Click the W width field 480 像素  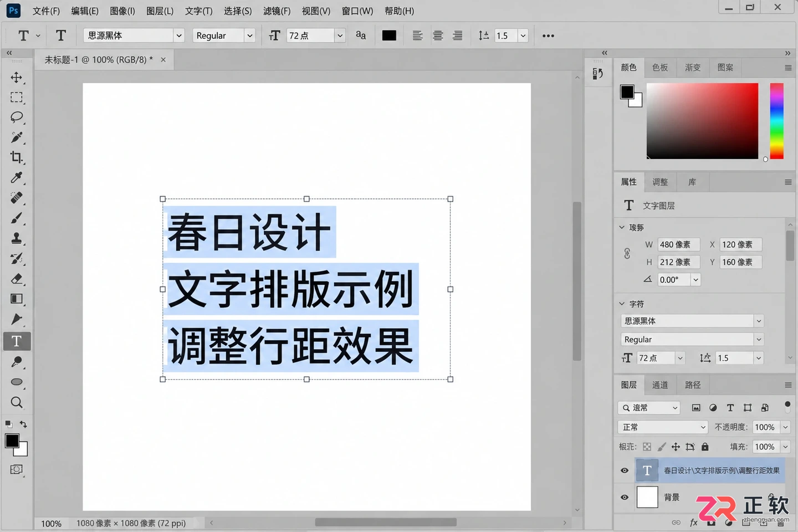tap(678, 244)
